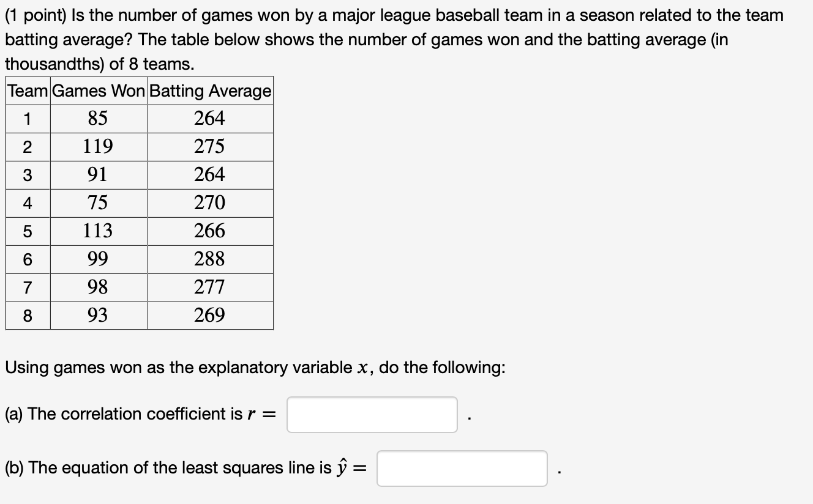813x504 pixels.
Task: Click the Team column header
Action: point(26,91)
